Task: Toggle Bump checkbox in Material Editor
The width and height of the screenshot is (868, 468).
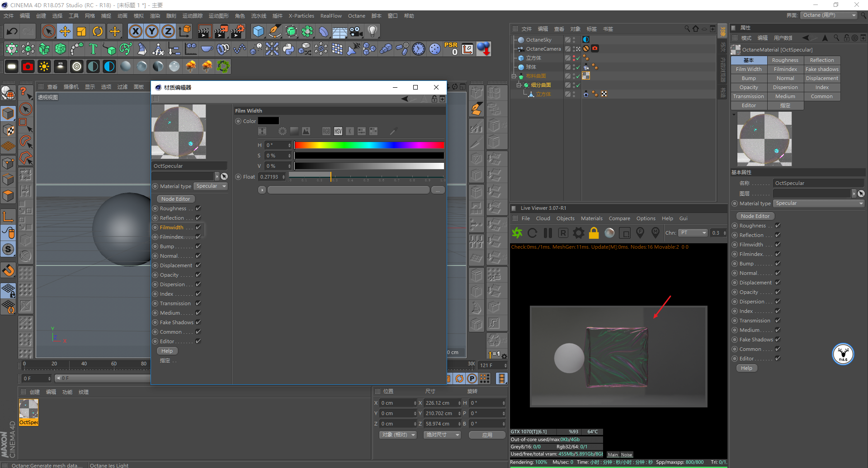Action: point(198,246)
